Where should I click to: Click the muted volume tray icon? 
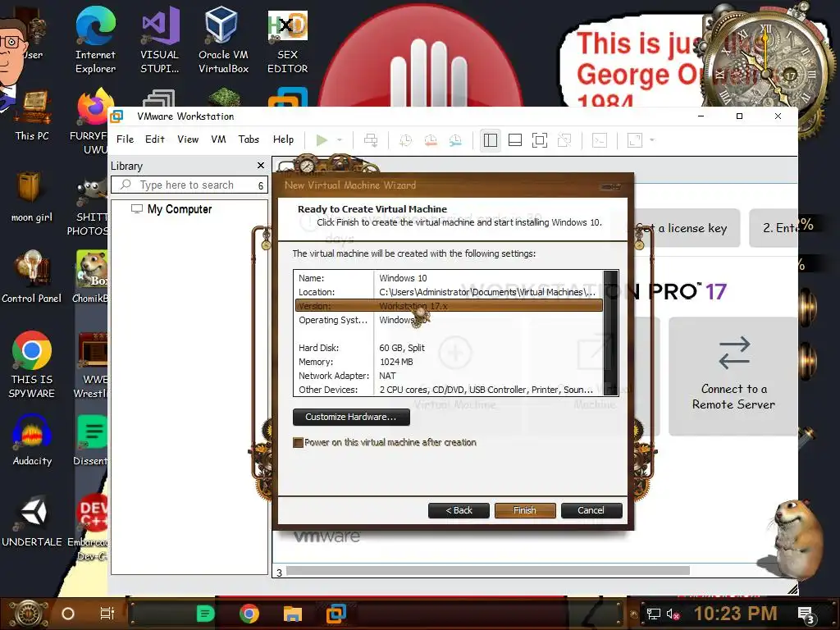pyautogui.click(x=673, y=614)
